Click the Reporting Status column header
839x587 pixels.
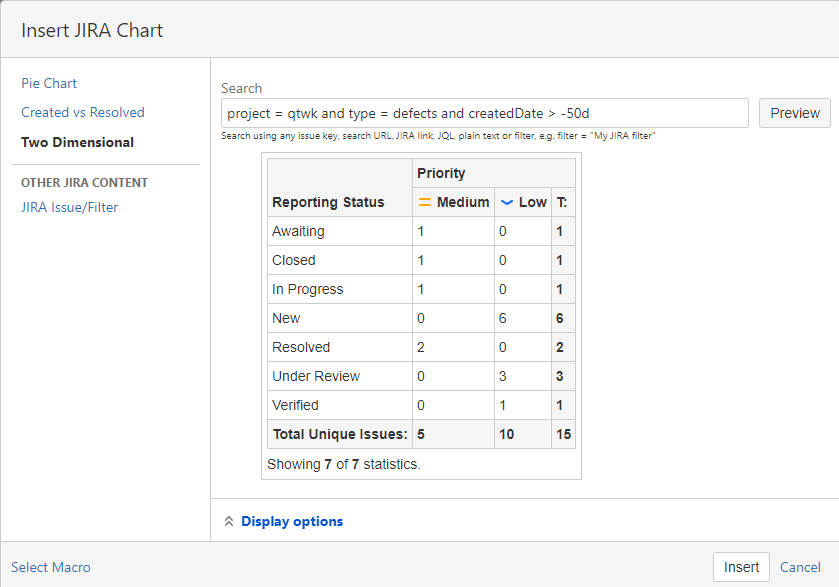coord(328,202)
